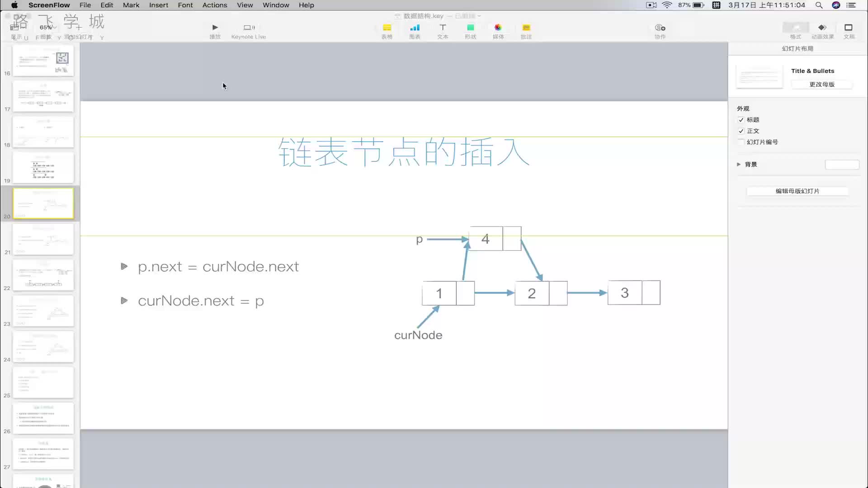This screenshot has width=868, height=488.
Task: Select slide 19 thumbnail in navigator
Action: pyautogui.click(x=43, y=168)
